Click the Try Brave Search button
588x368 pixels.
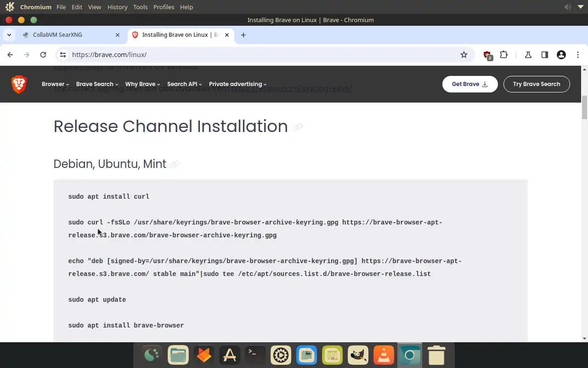click(x=537, y=84)
